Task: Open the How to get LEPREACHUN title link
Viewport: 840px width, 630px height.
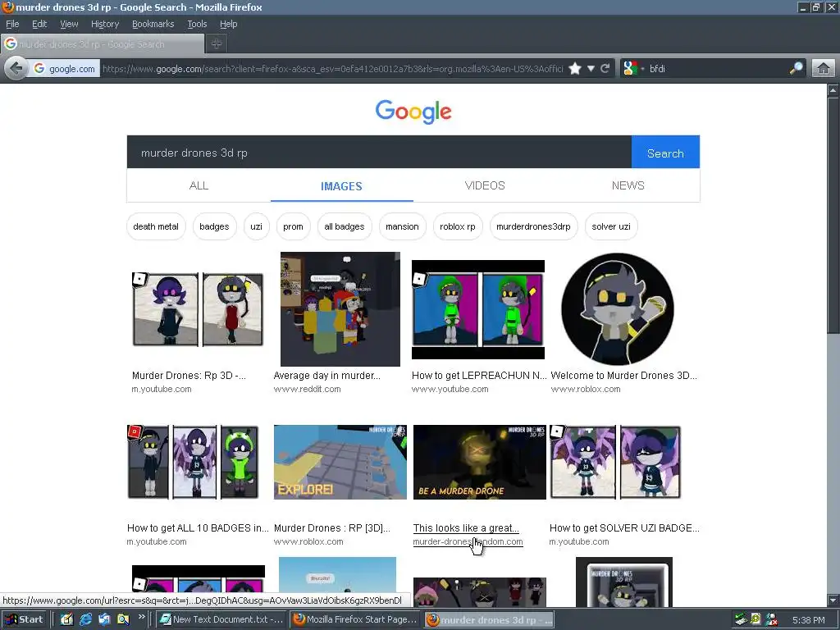Action: tap(479, 376)
